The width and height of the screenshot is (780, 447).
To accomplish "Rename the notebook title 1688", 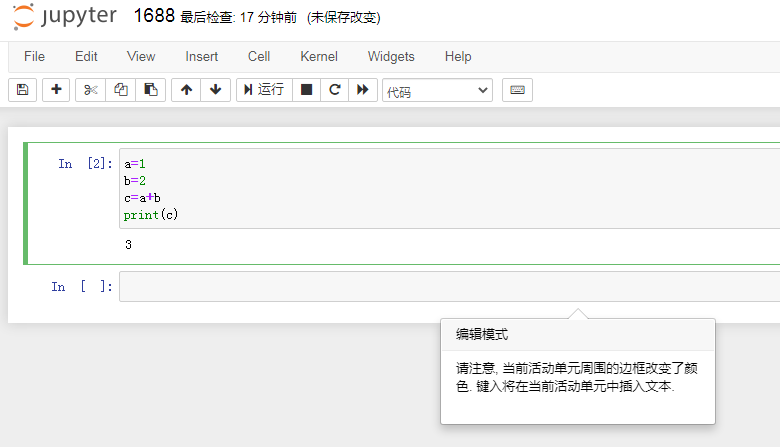I will pyautogui.click(x=154, y=16).
